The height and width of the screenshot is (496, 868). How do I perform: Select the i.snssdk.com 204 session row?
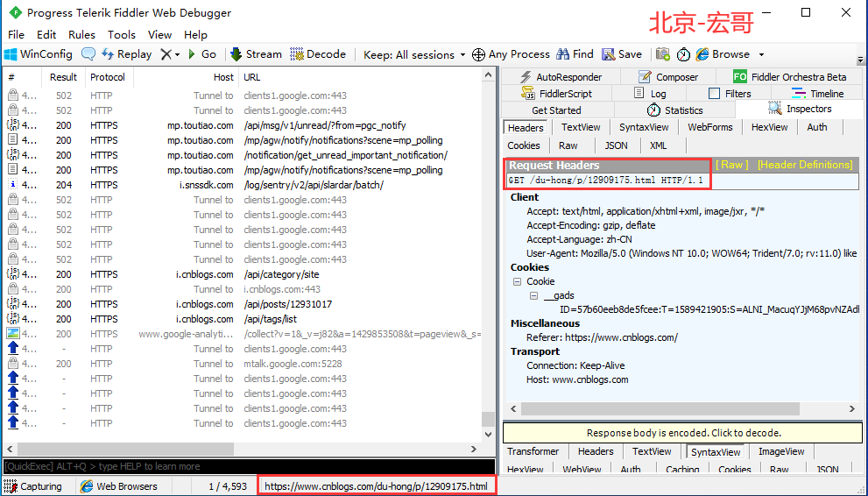(243, 186)
